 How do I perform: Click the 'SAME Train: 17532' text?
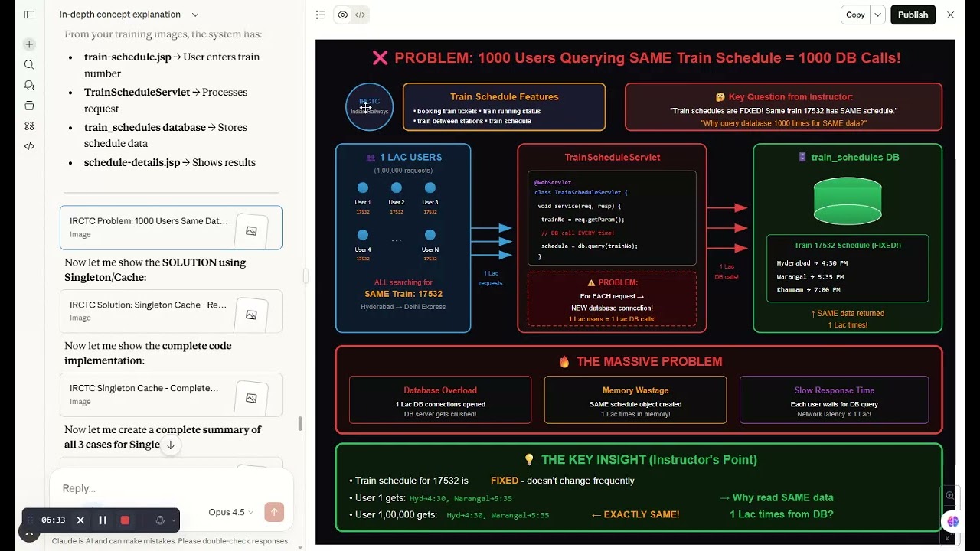click(x=403, y=294)
